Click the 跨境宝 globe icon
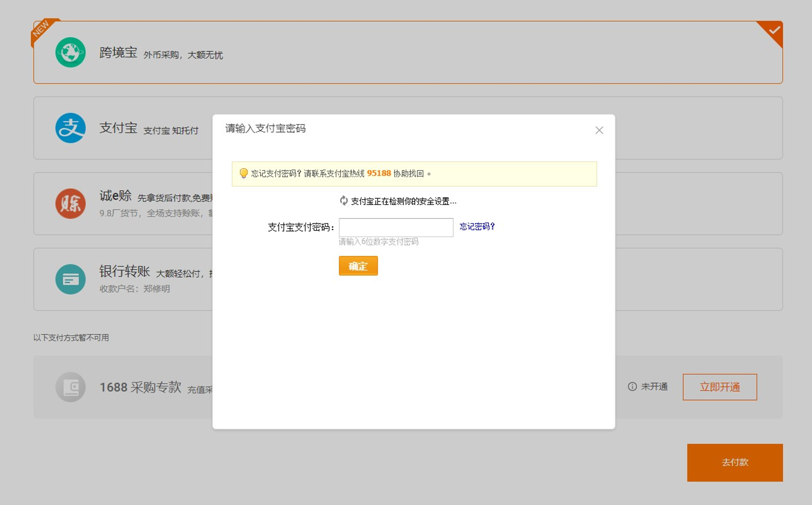 pyautogui.click(x=70, y=53)
